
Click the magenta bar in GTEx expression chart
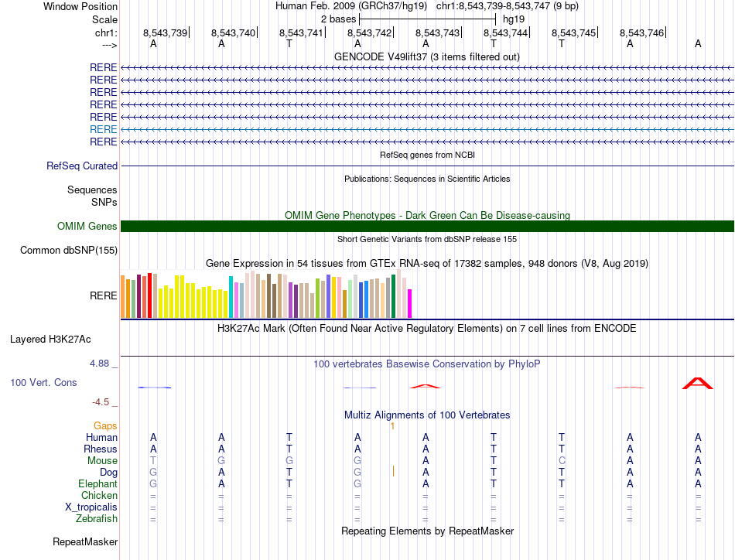coord(410,303)
